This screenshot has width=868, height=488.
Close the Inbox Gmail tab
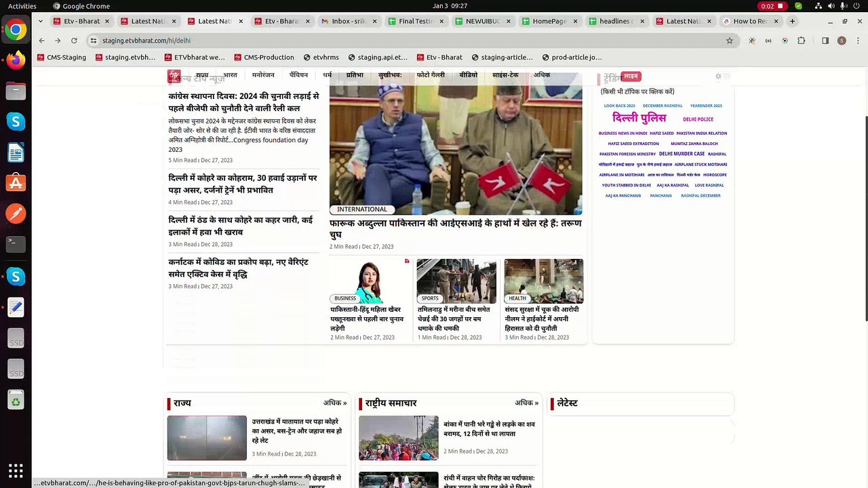pos(375,21)
